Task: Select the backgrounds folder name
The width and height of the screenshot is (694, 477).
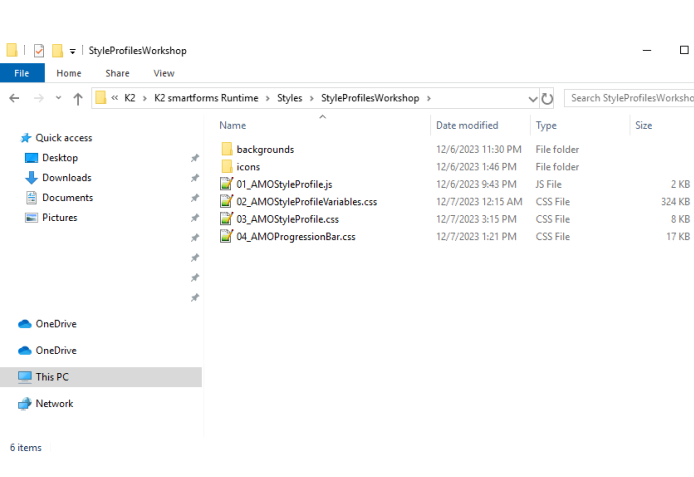Action: click(x=265, y=150)
